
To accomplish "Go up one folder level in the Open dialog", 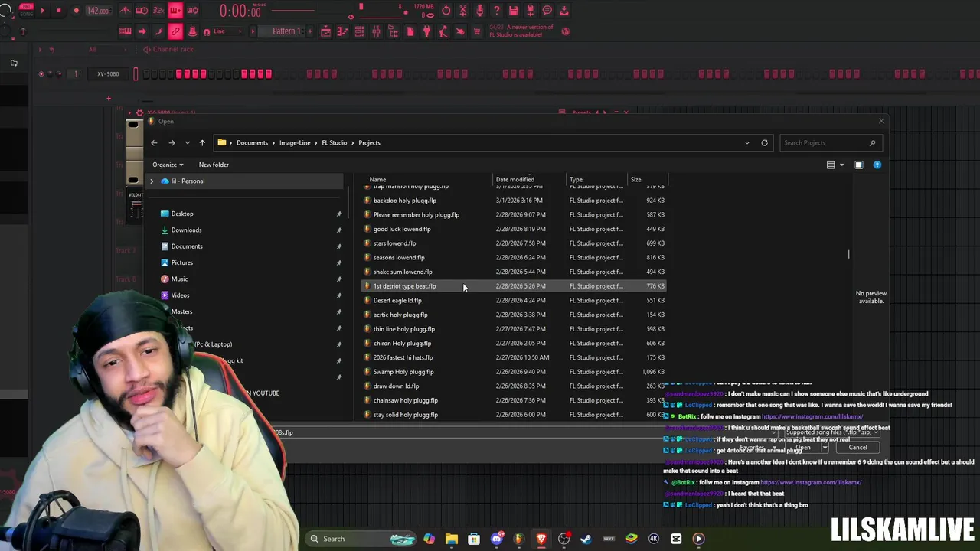I will (x=202, y=142).
